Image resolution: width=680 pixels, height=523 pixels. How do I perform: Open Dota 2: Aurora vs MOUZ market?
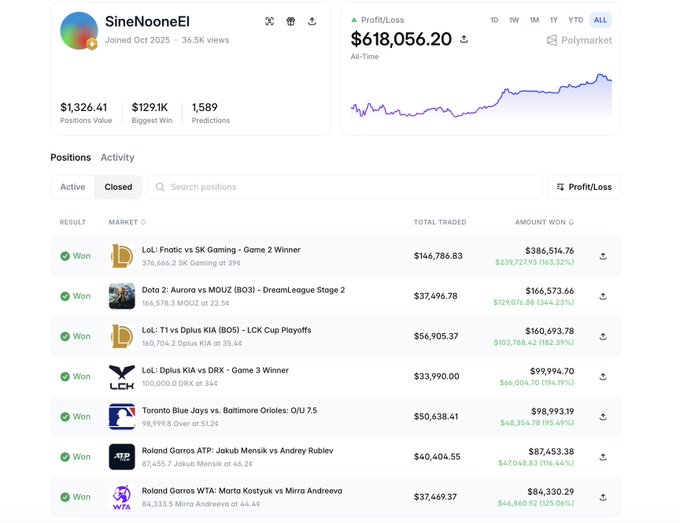click(x=243, y=290)
